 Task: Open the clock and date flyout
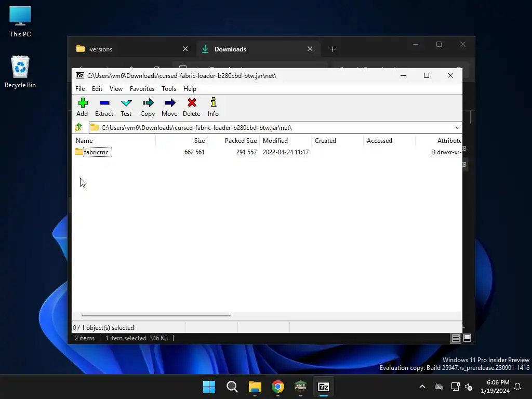tap(495, 387)
